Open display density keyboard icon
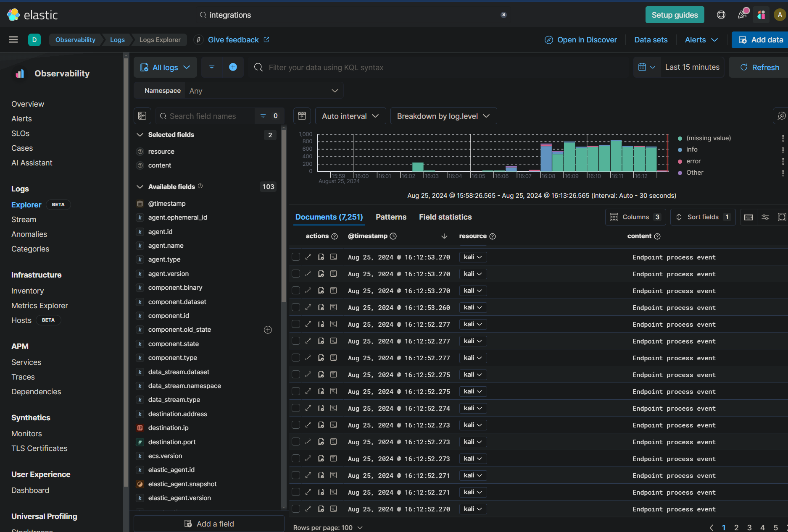Screen dimensions: 788x532 click(x=748, y=217)
